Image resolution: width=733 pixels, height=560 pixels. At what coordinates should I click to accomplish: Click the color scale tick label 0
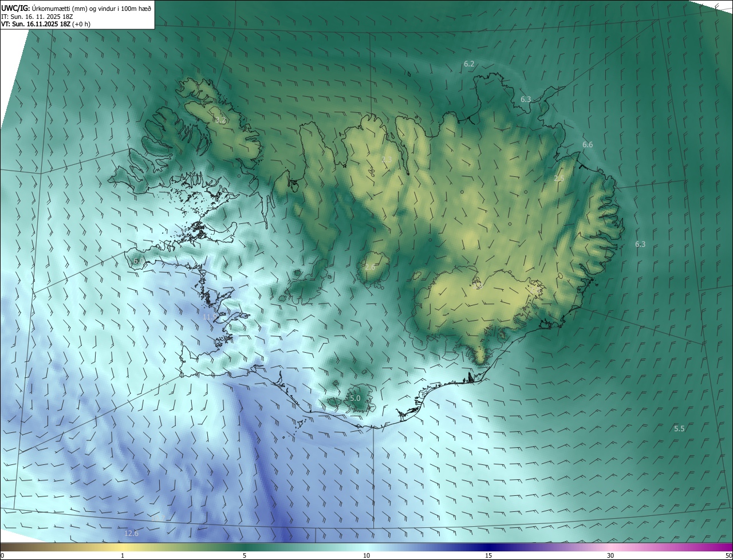pyautogui.click(x=2, y=555)
